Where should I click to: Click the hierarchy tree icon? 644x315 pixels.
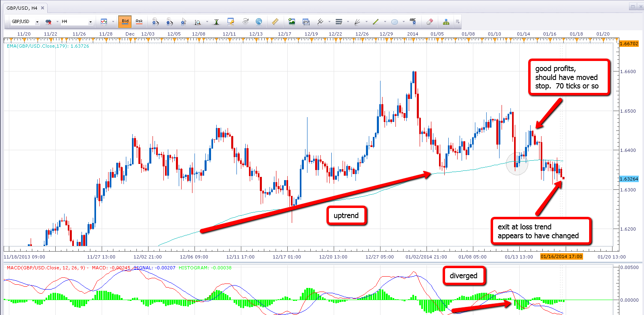(x=446, y=21)
